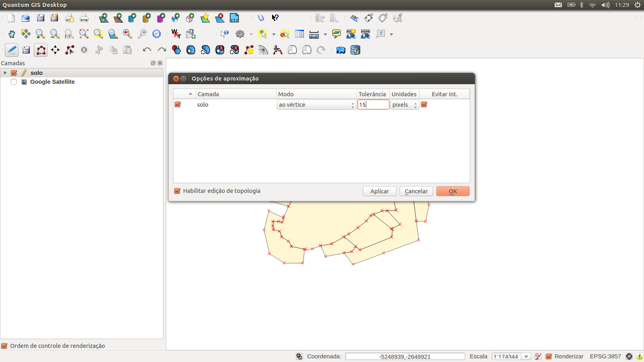644x362 pixels.
Task: Enable the Google Satellite layer visibility
Action: tap(14, 82)
